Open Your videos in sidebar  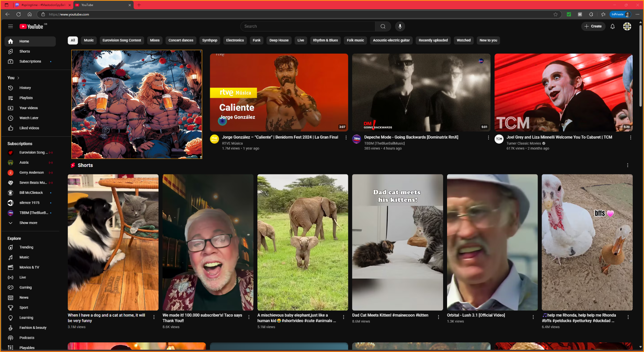pos(30,108)
